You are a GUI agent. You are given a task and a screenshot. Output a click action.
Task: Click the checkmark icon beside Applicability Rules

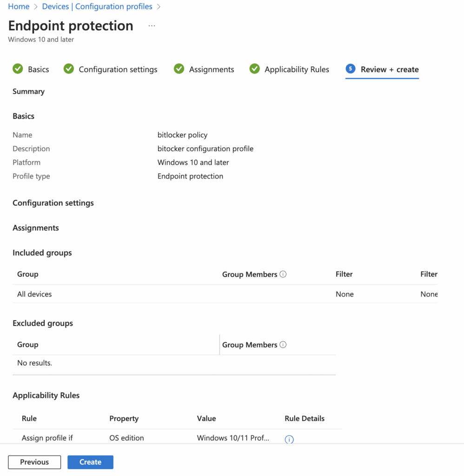point(255,69)
